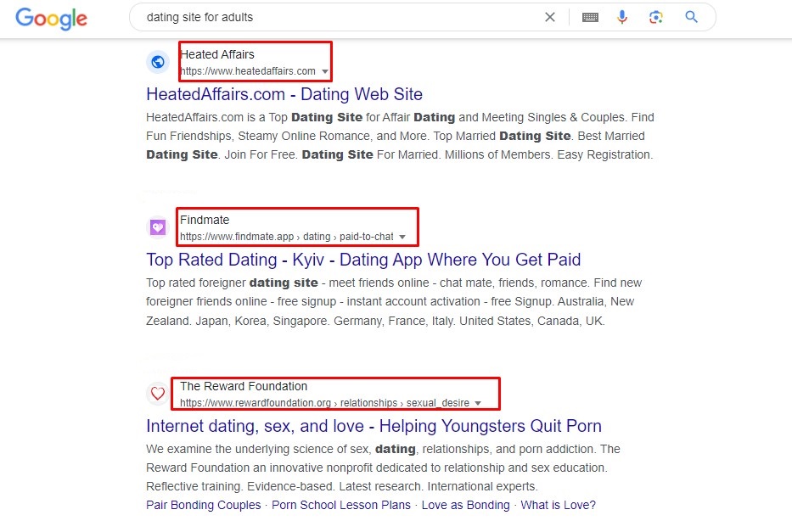Expand dropdown arrow next to findmate.app URL

[402, 237]
